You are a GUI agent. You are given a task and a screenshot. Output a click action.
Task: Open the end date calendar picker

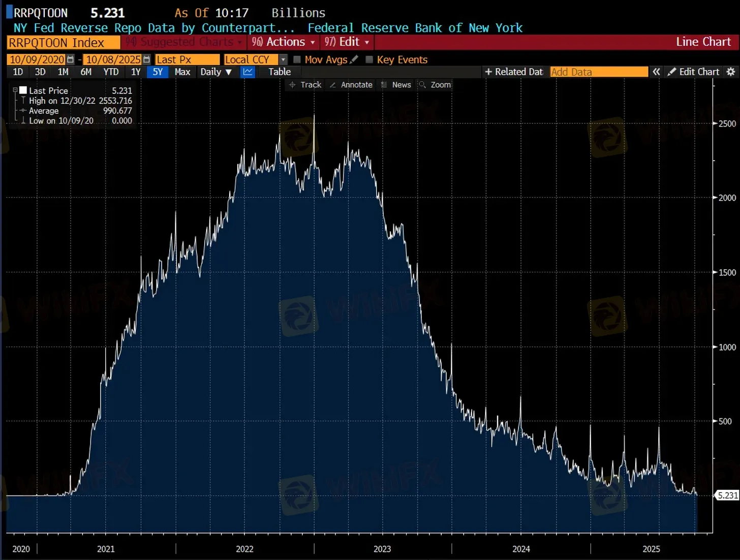[x=147, y=60]
